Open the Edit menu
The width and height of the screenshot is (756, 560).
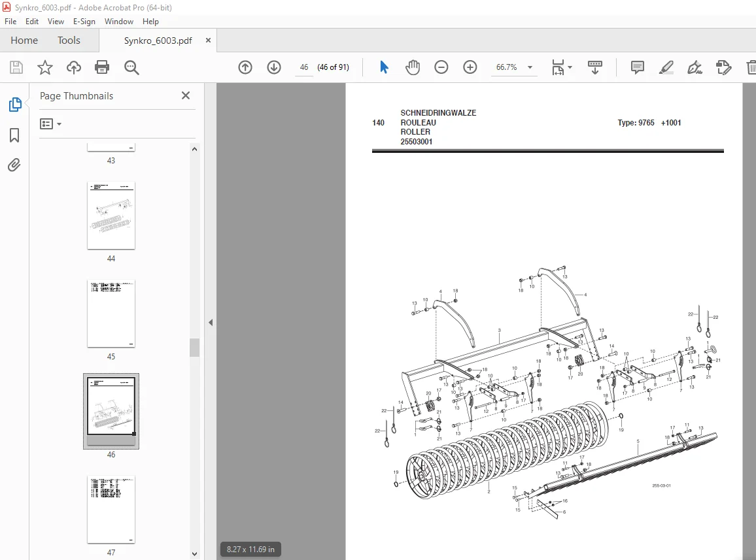[x=32, y=21]
